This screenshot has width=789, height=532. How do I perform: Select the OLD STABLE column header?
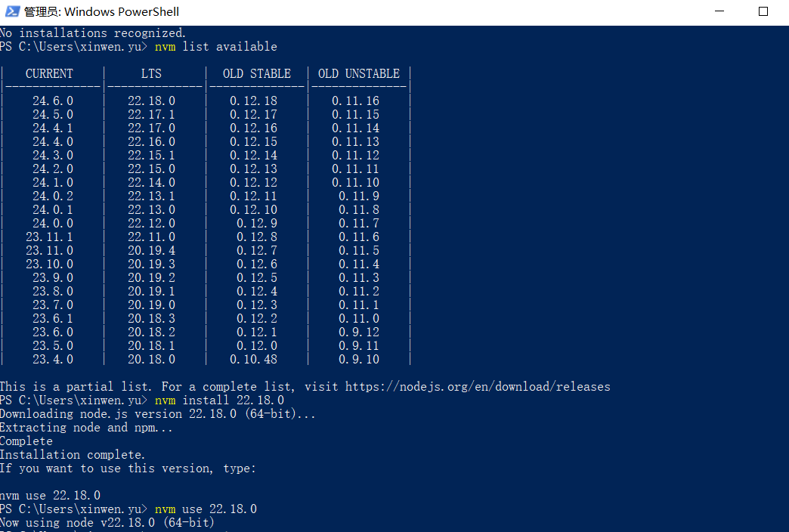(257, 74)
